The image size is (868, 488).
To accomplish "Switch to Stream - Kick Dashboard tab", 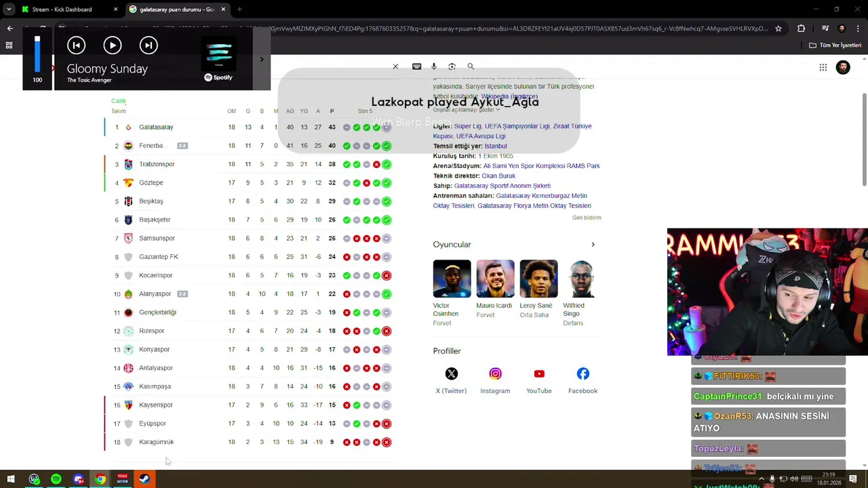I will [61, 9].
